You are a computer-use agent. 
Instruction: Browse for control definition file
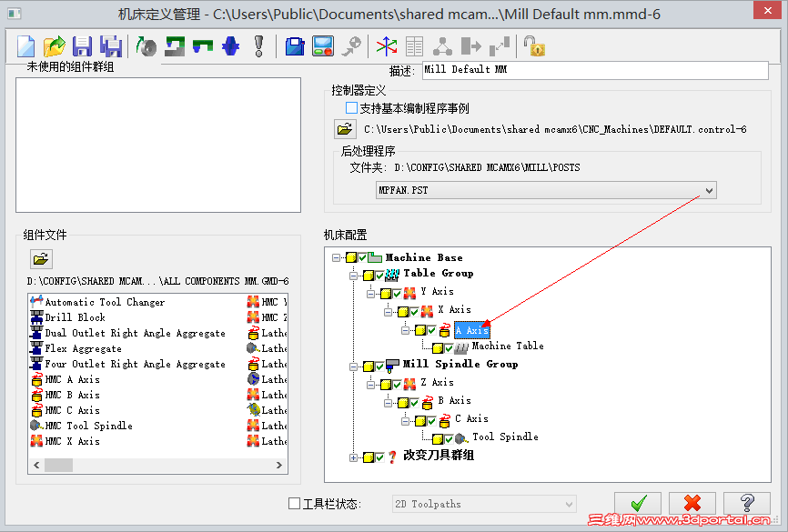[345, 129]
